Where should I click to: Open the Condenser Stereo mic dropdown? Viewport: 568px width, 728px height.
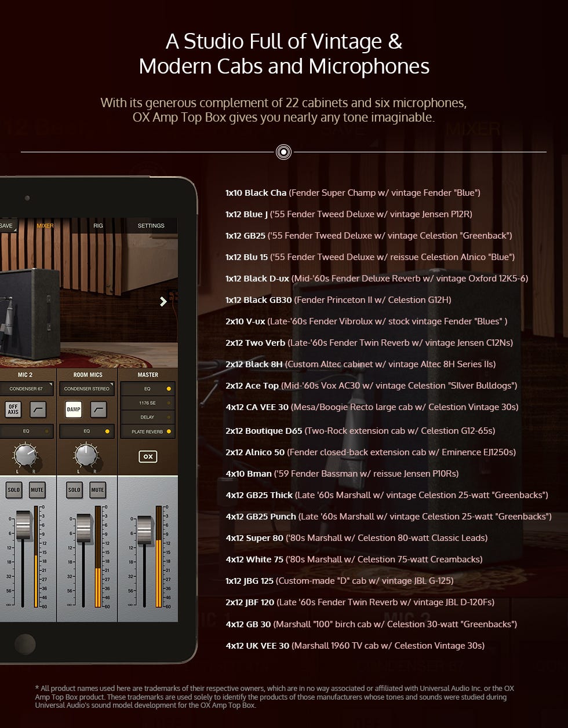87,389
